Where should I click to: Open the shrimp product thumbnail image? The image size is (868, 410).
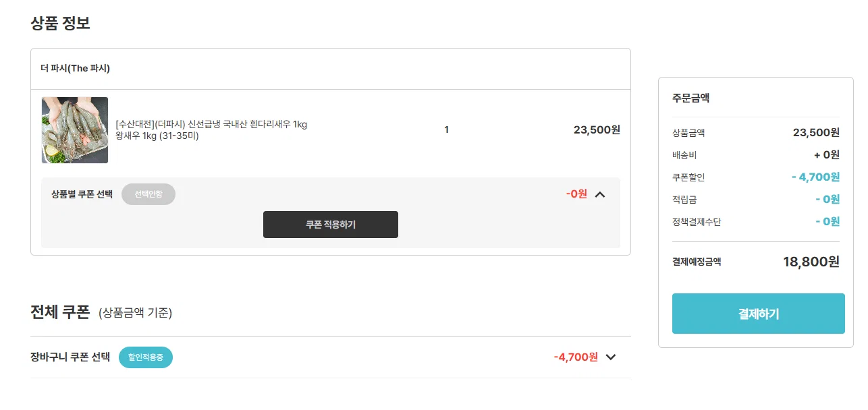tap(75, 130)
